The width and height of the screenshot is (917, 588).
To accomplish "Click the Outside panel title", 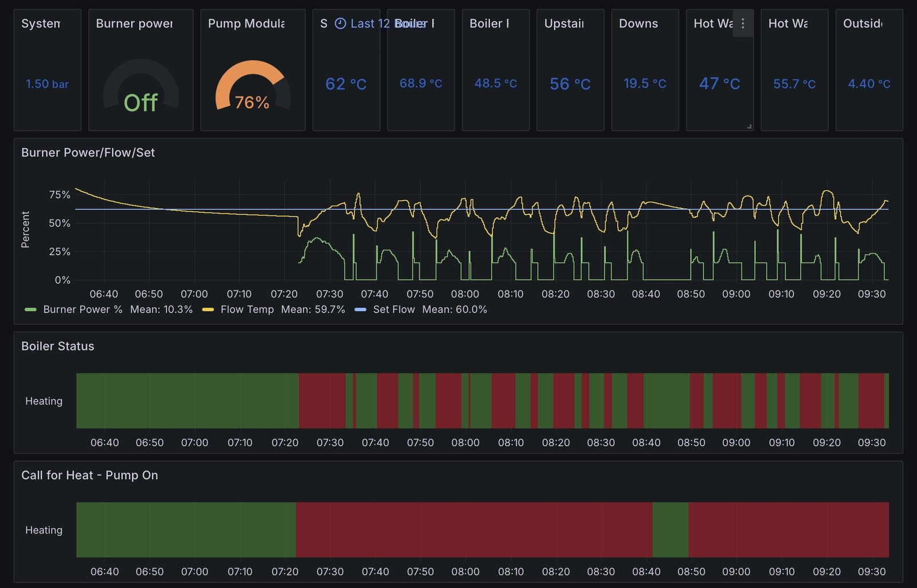I will 863,23.
